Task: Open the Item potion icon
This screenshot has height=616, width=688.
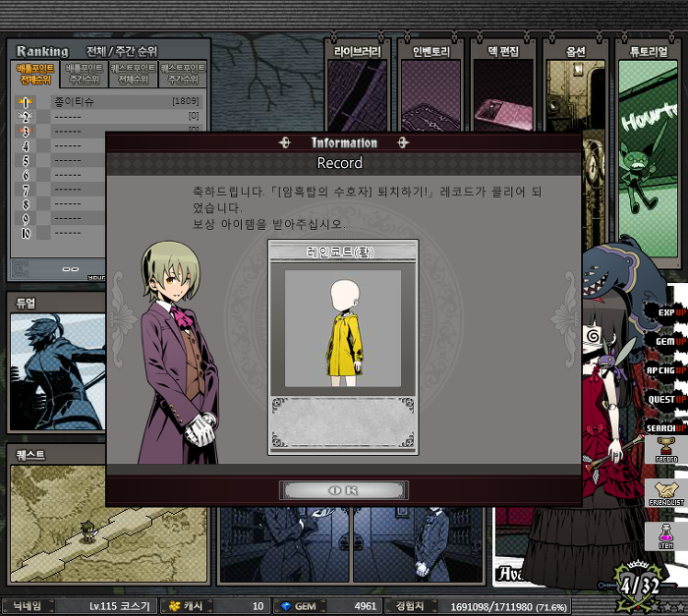Action: 666,536
